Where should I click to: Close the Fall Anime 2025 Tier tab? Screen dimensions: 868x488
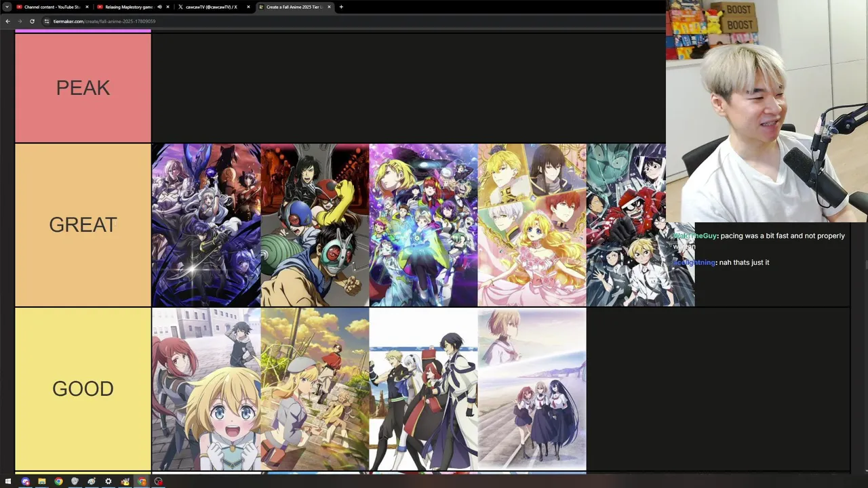(330, 7)
